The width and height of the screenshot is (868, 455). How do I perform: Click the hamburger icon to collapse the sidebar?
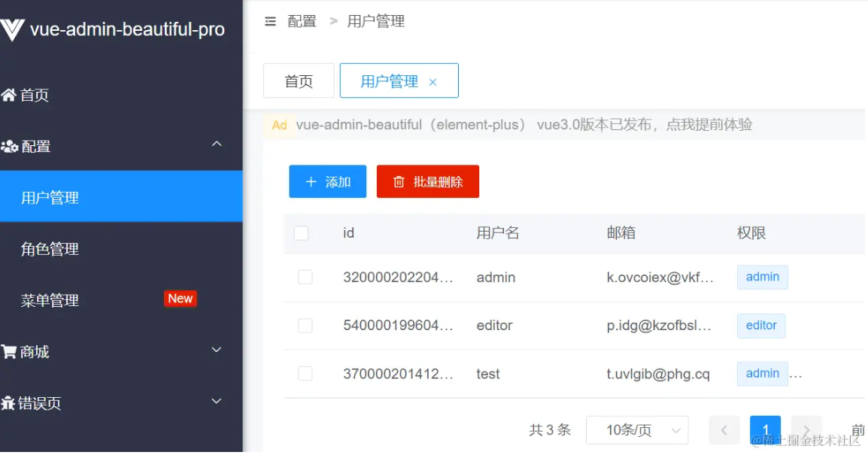pos(270,22)
